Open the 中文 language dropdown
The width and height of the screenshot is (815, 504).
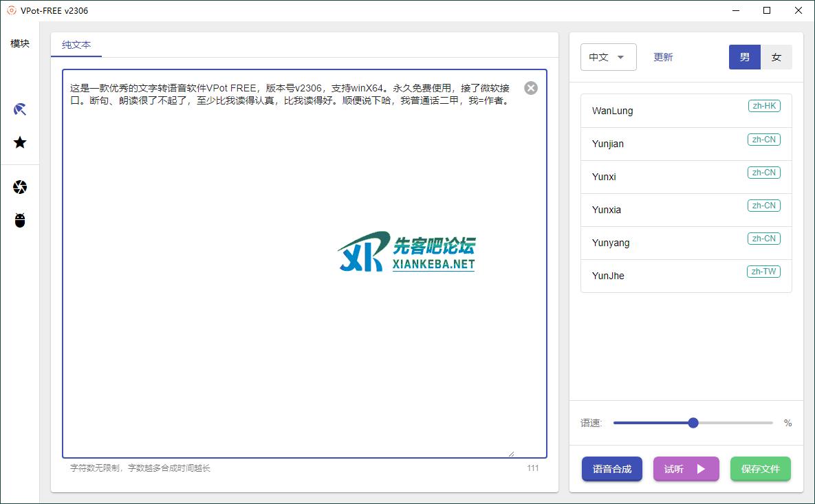[608, 57]
